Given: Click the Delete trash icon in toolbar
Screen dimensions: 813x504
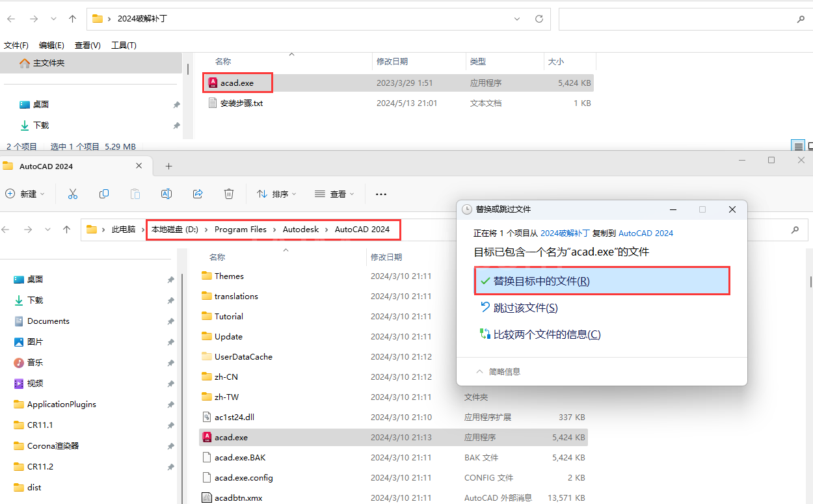Looking at the screenshot, I should (x=229, y=194).
